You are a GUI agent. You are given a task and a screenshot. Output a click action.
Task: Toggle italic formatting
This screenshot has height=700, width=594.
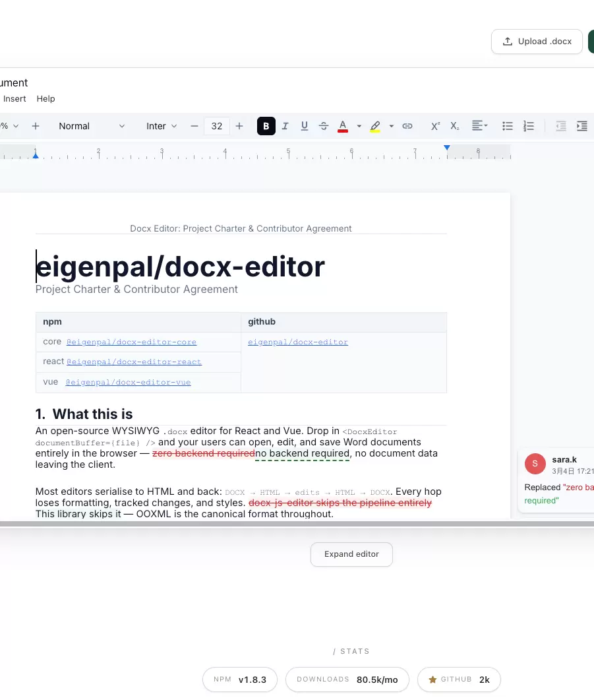click(x=285, y=126)
